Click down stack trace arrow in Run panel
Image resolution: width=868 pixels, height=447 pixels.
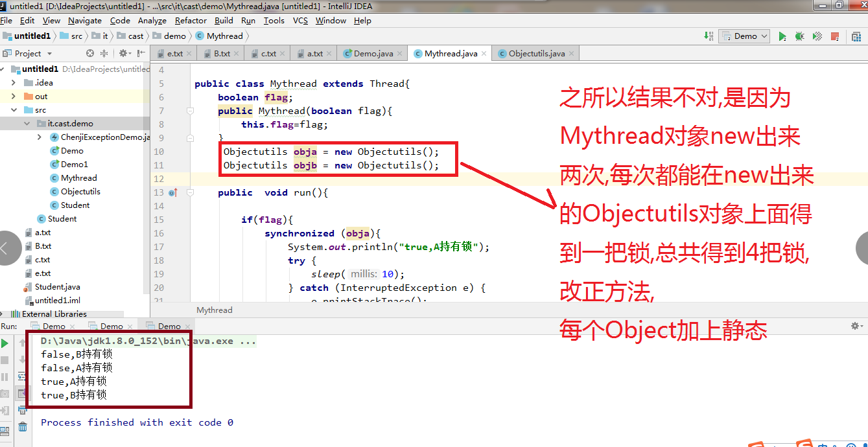(23, 360)
